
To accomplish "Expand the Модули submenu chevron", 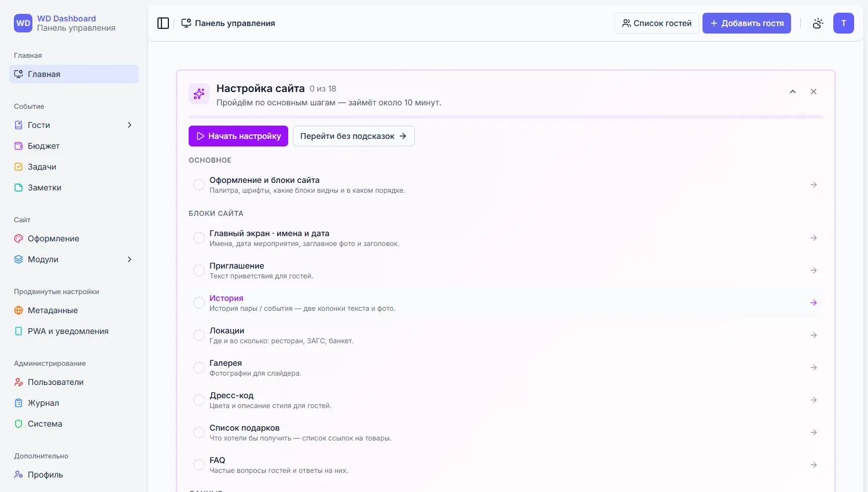I will pyautogui.click(x=130, y=259).
